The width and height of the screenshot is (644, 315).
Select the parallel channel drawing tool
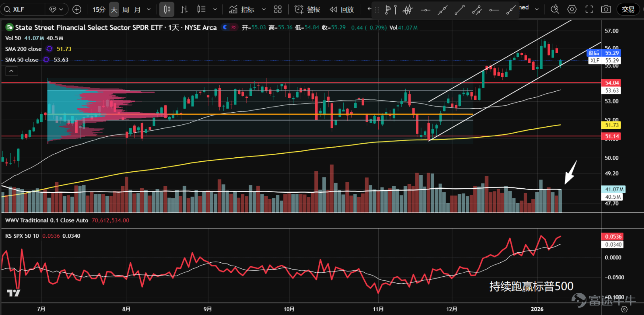(477, 10)
